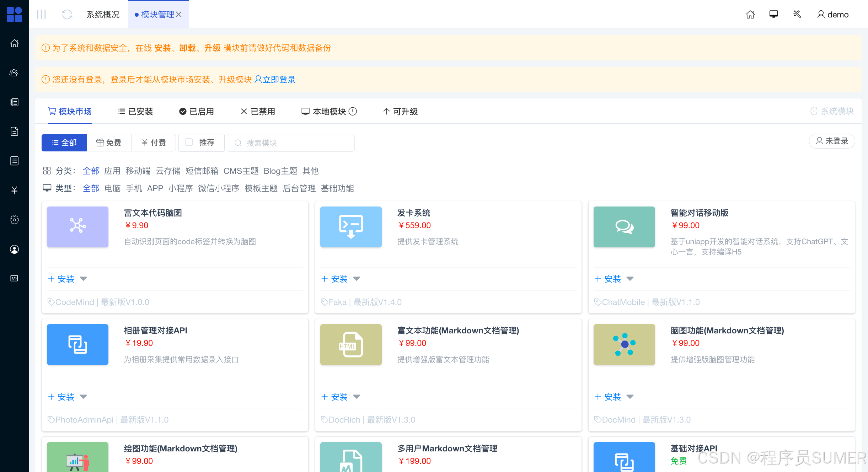
Task: Click the 立即登录 link
Action: pyautogui.click(x=275, y=80)
